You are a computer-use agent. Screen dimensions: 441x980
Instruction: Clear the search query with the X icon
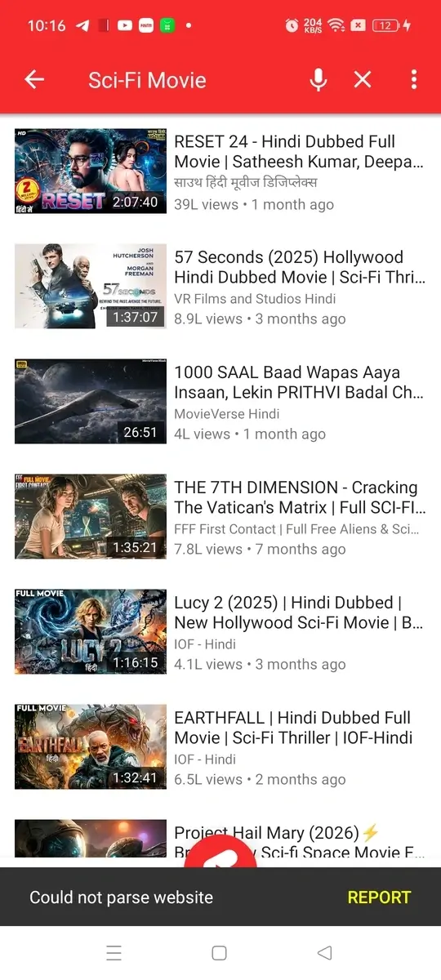[363, 79]
